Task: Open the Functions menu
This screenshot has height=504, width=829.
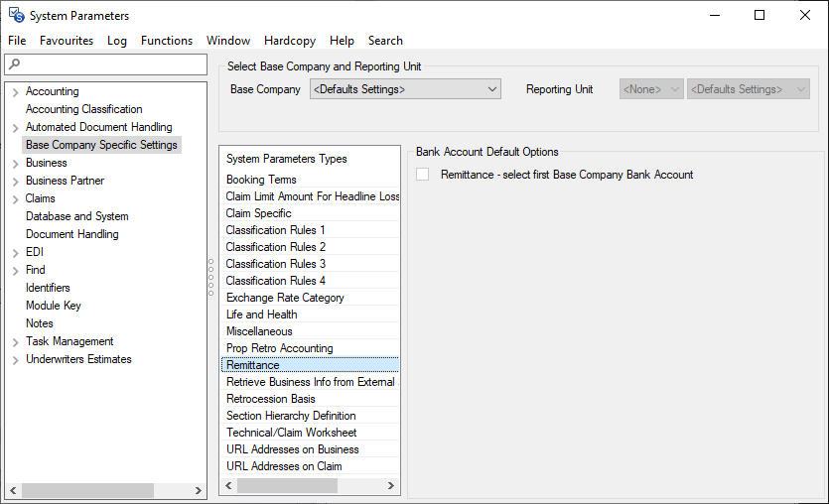Action: [x=167, y=41]
